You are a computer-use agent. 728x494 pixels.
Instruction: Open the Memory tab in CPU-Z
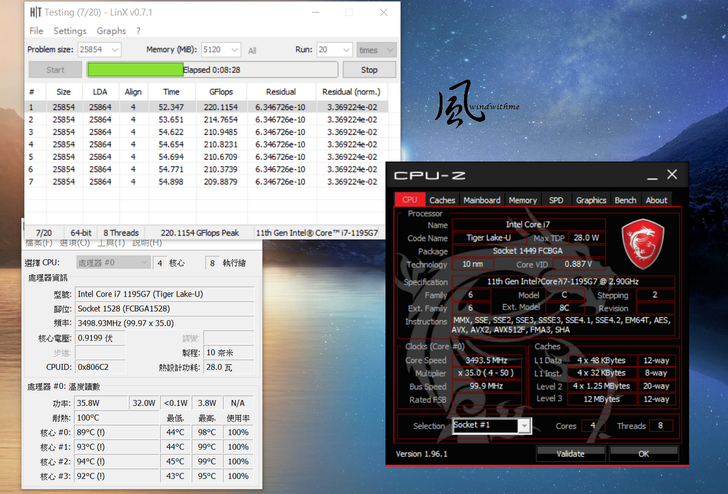pos(523,200)
